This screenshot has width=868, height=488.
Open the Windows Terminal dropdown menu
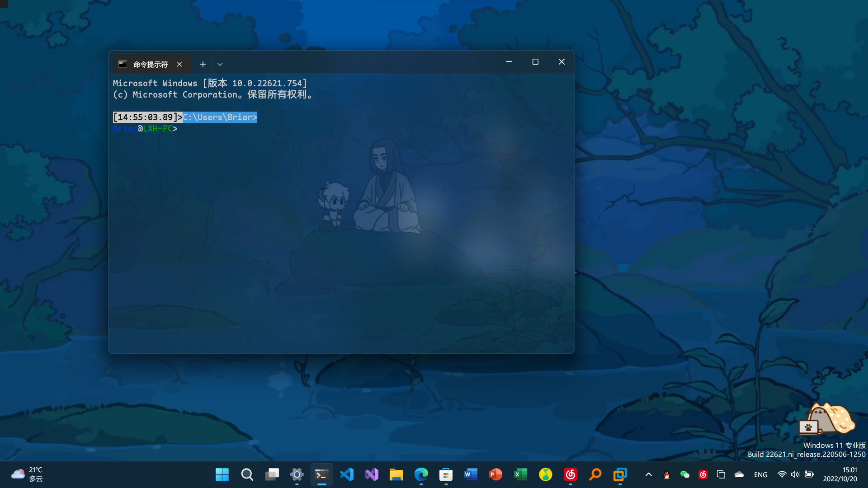pyautogui.click(x=220, y=64)
